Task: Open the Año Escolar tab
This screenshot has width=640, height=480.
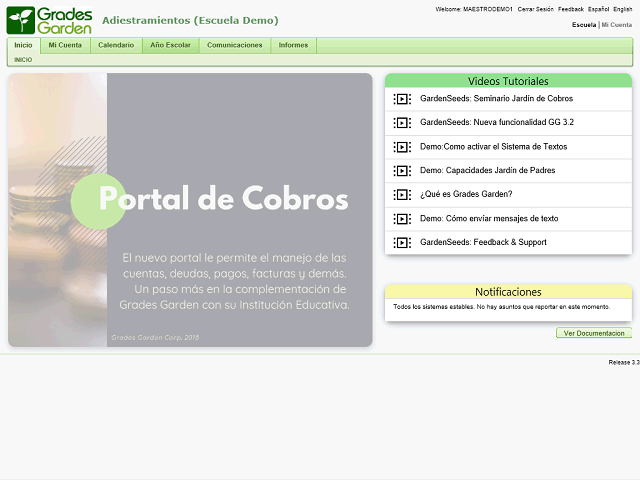Action: [170, 45]
